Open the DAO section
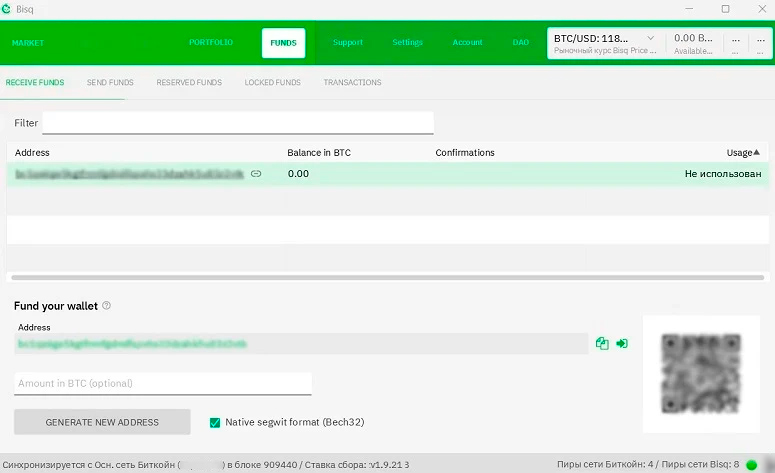The image size is (775, 473). (x=520, y=43)
